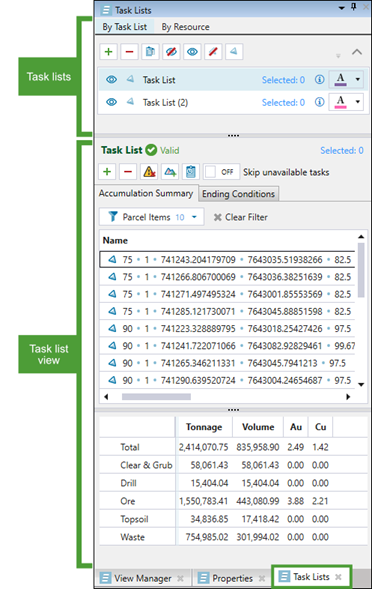Open the Ending Conditions tab
372x589 pixels.
[239, 194]
